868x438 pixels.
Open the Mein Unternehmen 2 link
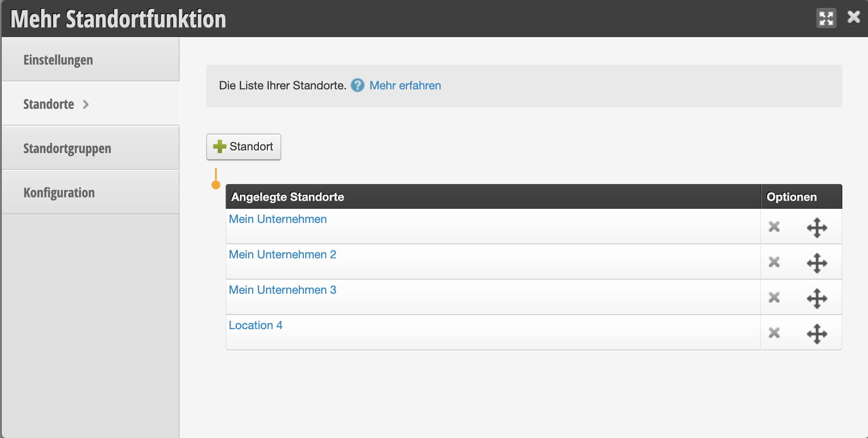click(283, 254)
